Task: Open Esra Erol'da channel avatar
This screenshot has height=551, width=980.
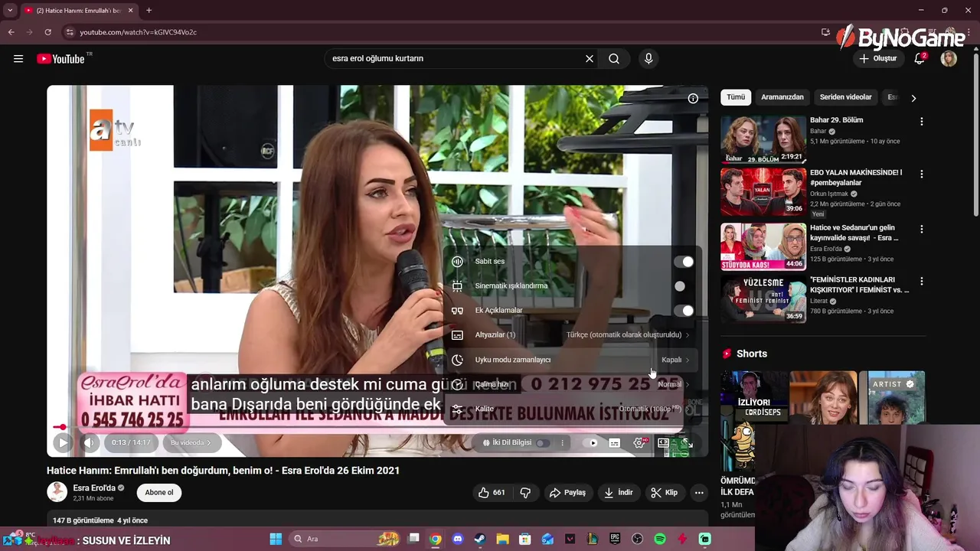Action: pyautogui.click(x=57, y=492)
